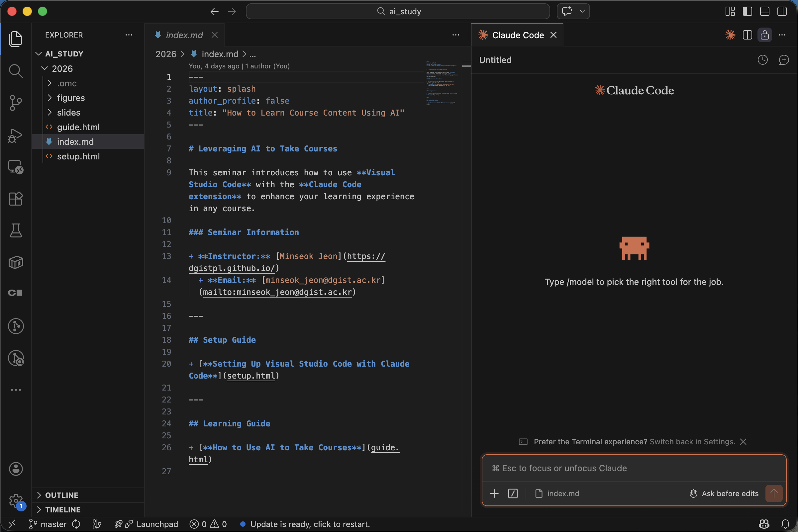798x532 pixels.
Task: Click the plus attach button in Claude input
Action: pos(494,493)
